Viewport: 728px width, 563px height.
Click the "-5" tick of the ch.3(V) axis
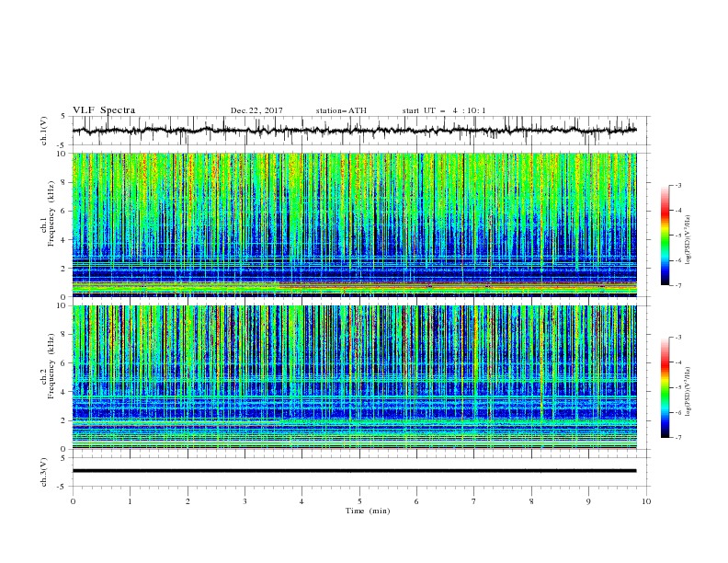(x=63, y=487)
